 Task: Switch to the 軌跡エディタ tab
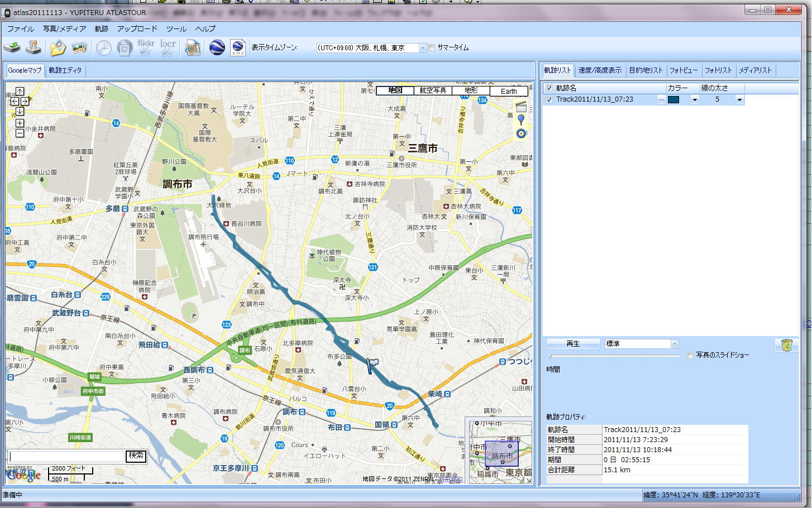[x=65, y=70]
